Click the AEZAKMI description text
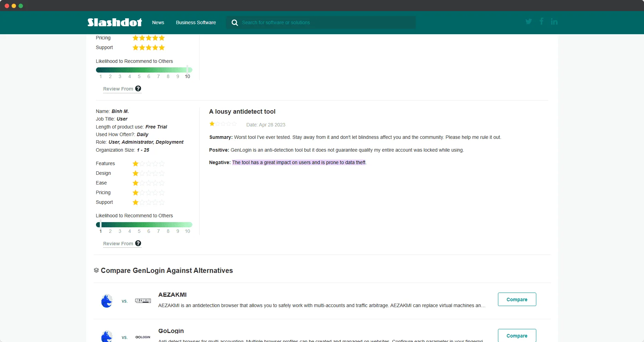This screenshot has width=644, height=342. point(322,305)
